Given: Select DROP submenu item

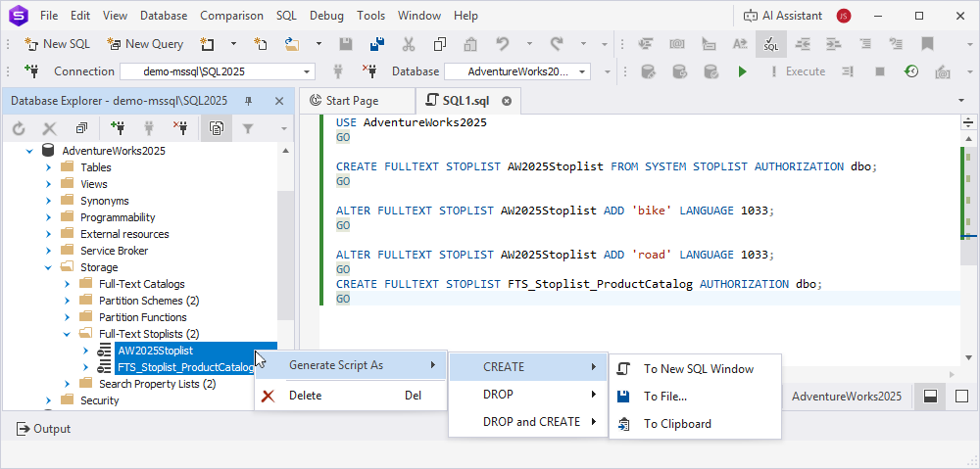Looking at the screenshot, I should coord(528,395).
